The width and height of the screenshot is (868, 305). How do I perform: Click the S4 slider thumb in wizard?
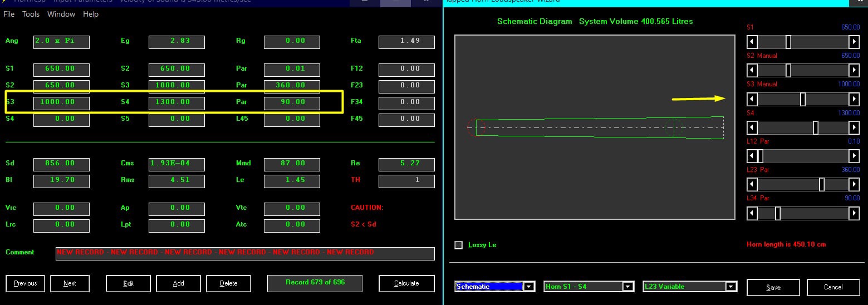click(x=816, y=127)
